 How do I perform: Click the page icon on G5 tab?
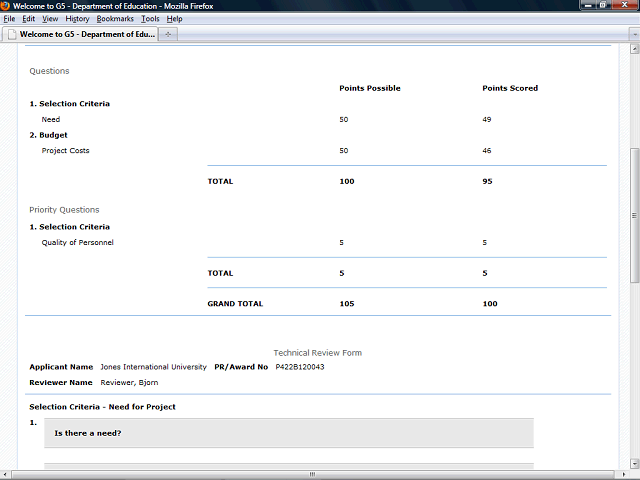[12, 34]
